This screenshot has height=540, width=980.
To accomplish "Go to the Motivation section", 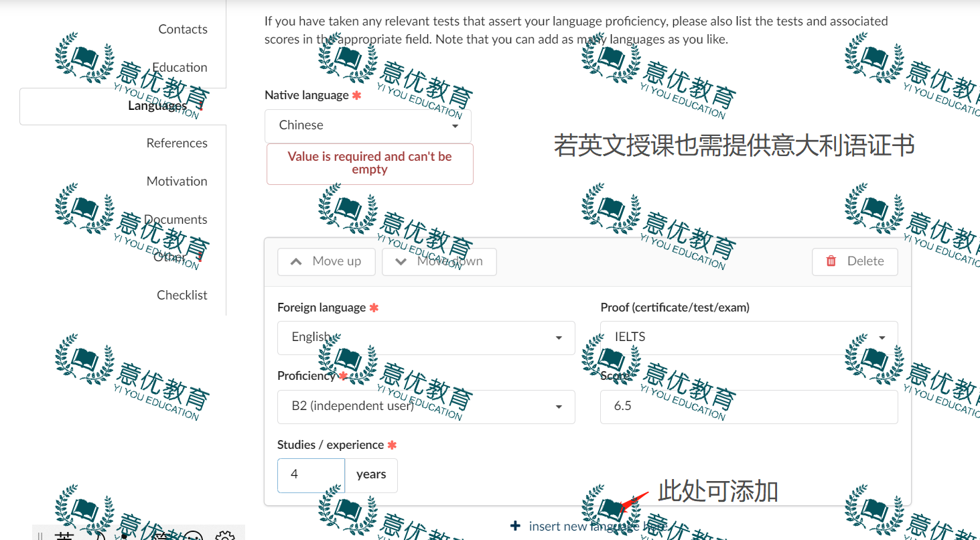I will click(x=177, y=181).
